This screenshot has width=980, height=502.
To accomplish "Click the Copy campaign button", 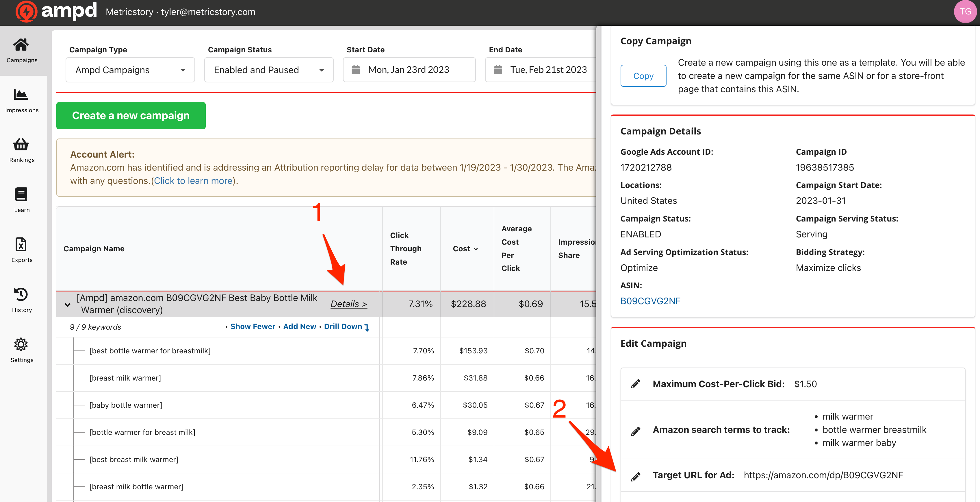I will pos(643,76).
